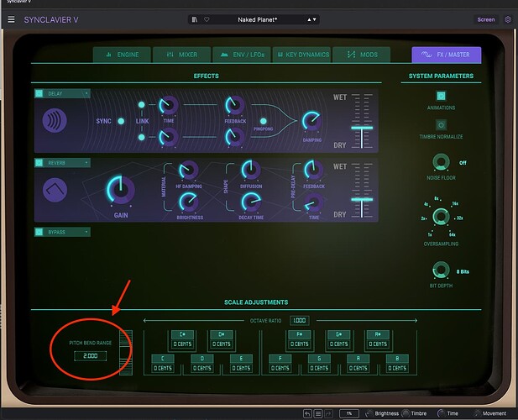This screenshot has width=518, height=420.
Task: Select the FX / Master tab
Action: [x=447, y=55]
